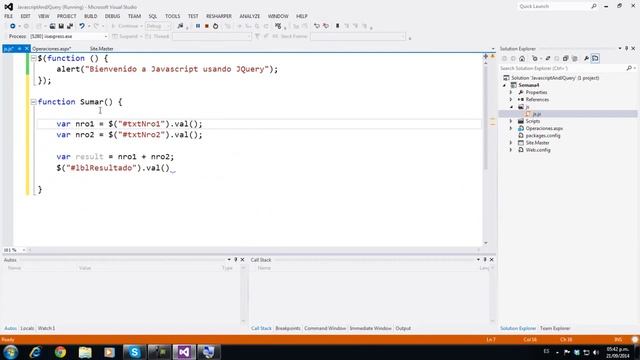The width and height of the screenshot is (640, 360).
Task: Collapse the js folder in Solution Explorer
Action: click(512, 107)
